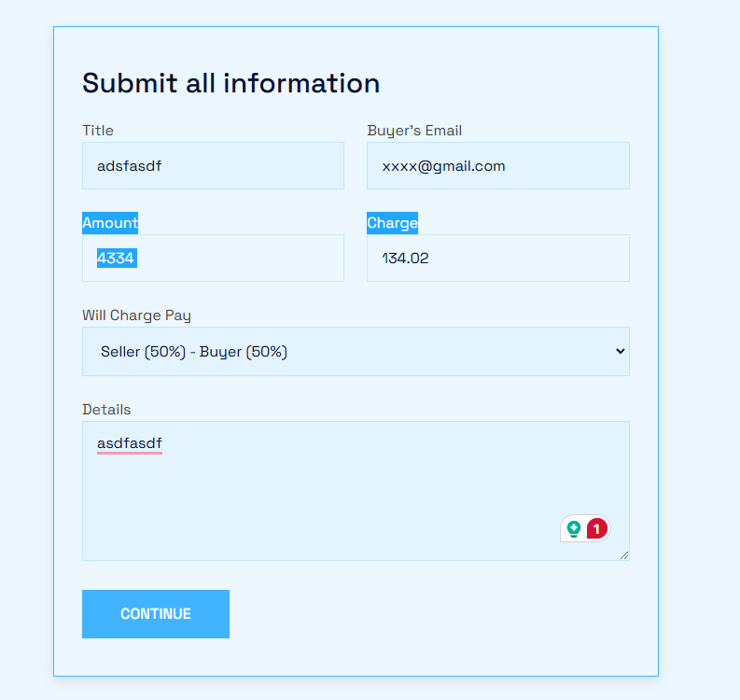The width and height of the screenshot is (740, 700).
Task: Click the CONTINUE button
Action: pos(156,613)
